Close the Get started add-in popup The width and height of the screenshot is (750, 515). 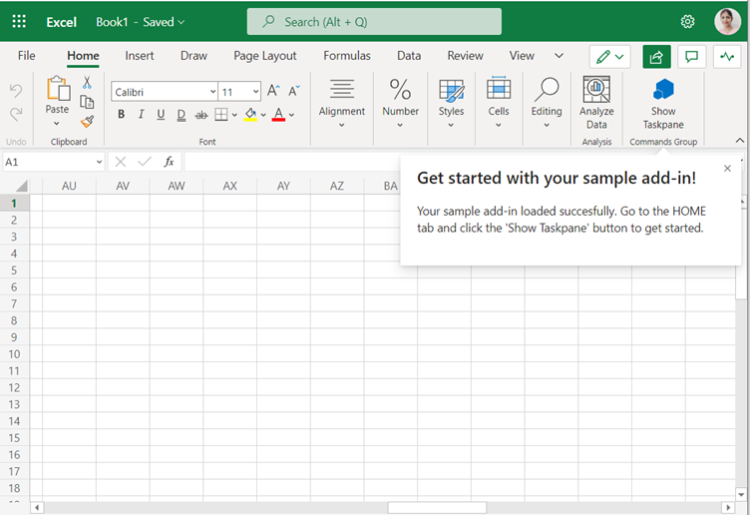pyautogui.click(x=727, y=169)
